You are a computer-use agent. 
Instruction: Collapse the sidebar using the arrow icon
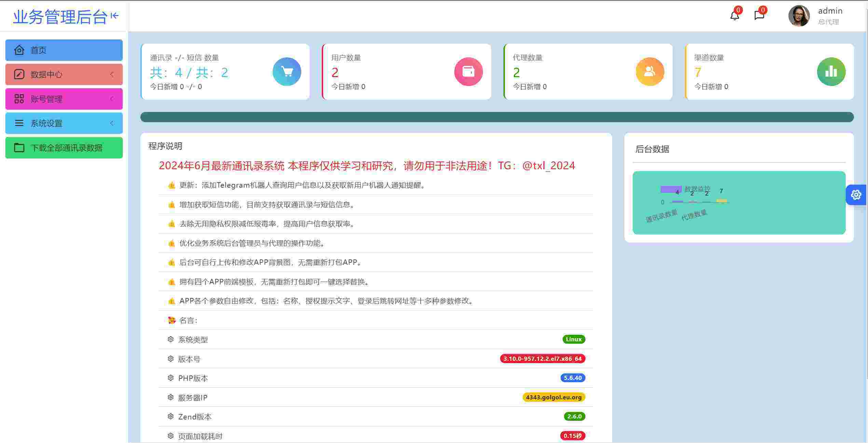pos(114,16)
